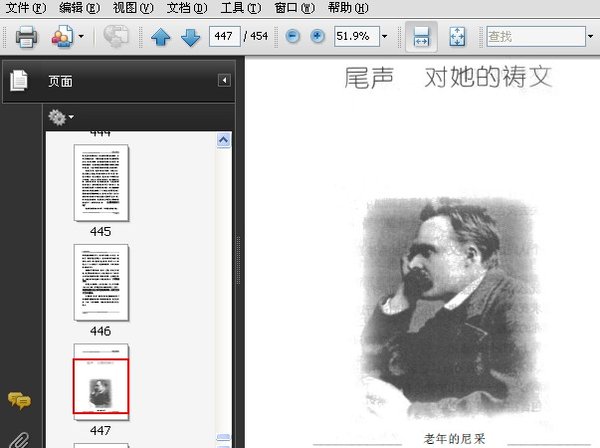Open the 工具(T) menu
Viewport: 600px width, 448px height.
click(241, 8)
